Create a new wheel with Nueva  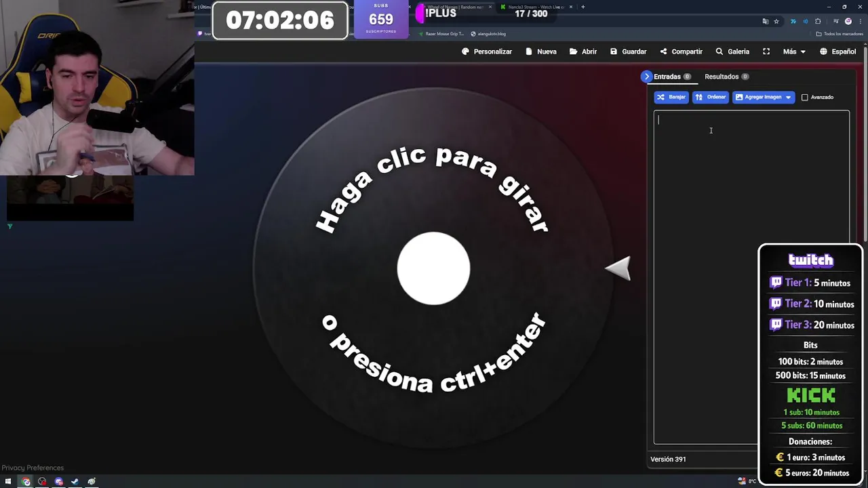541,52
